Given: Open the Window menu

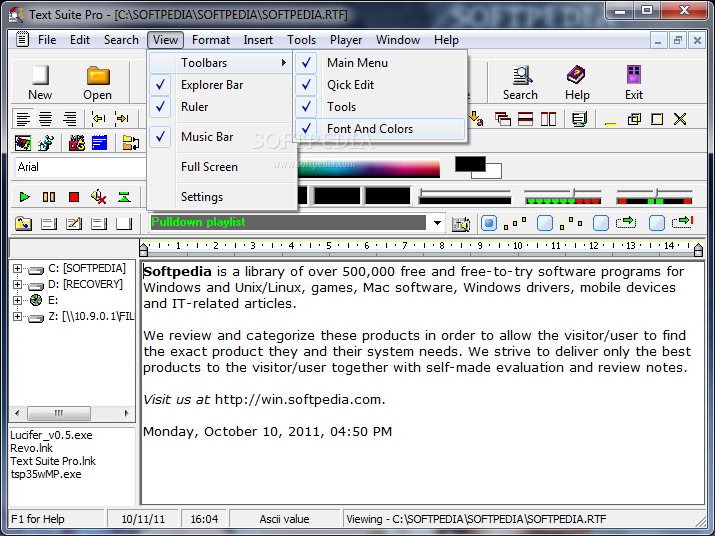Looking at the screenshot, I should pyautogui.click(x=398, y=40).
